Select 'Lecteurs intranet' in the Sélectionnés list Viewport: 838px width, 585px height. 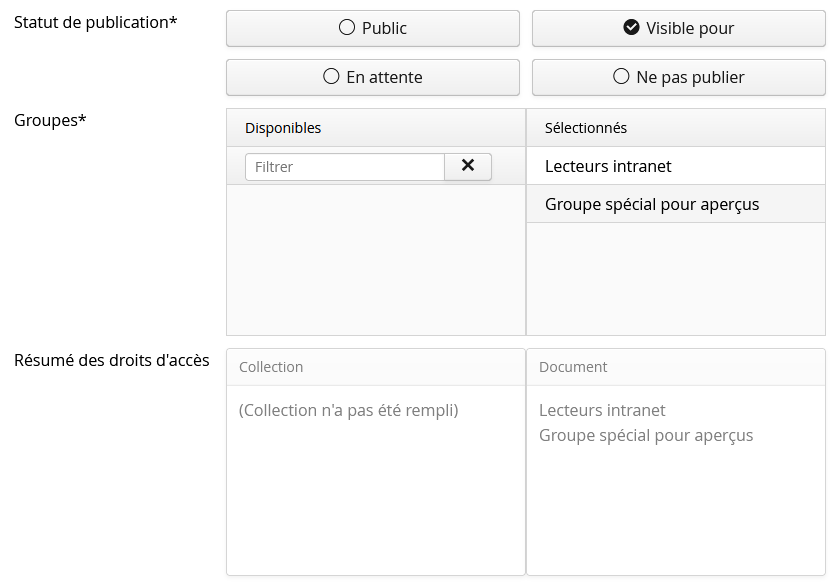(608, 166)
